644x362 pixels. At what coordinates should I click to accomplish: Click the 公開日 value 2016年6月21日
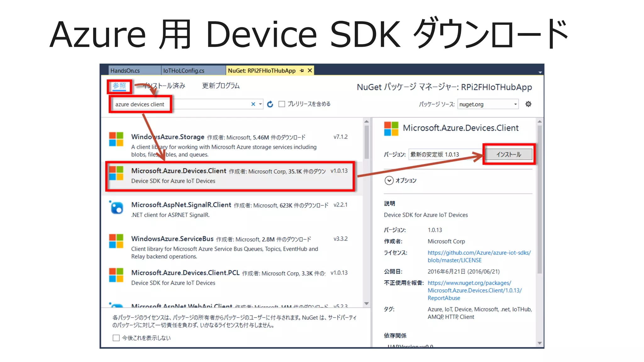464,271
